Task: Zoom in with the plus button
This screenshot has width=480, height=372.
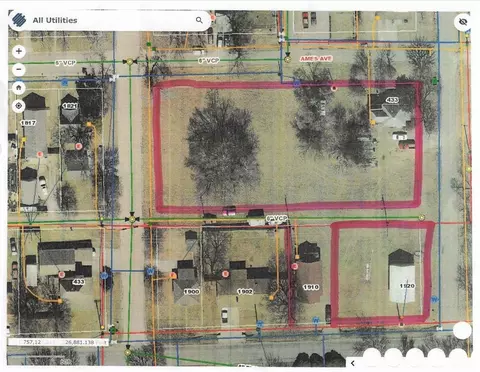Action: (x=19, y=51)
